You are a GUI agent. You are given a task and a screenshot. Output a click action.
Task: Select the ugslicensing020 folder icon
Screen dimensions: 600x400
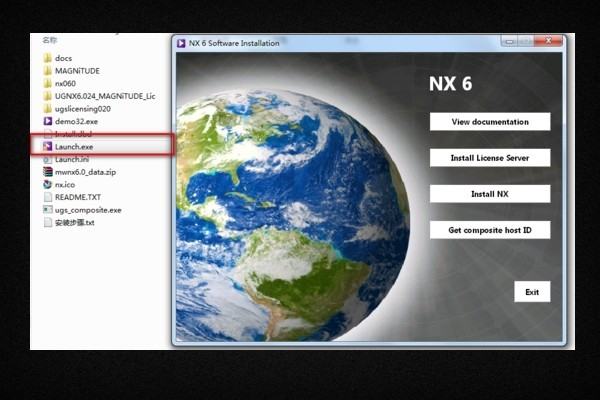pyautogui.click(x=47, y=109)
